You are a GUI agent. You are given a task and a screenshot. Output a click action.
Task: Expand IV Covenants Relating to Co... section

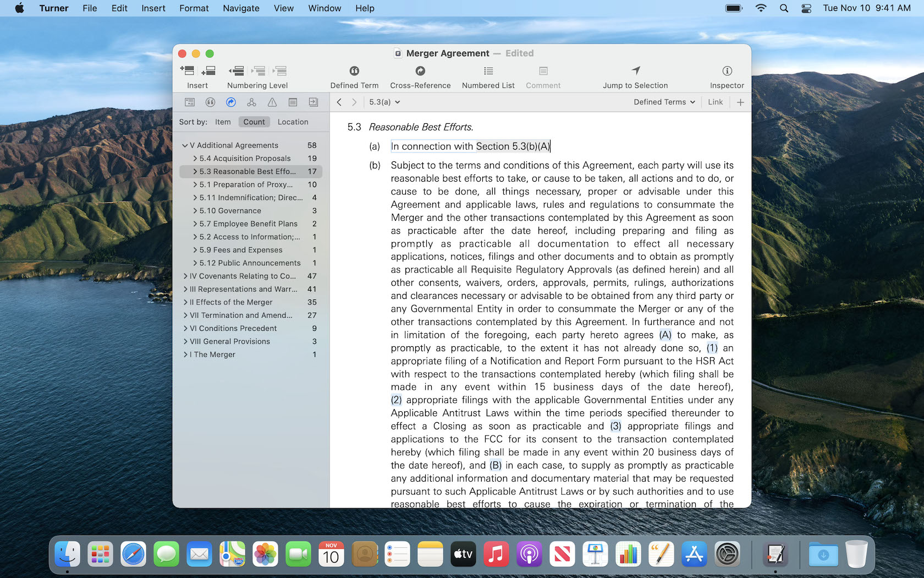(x=185, y=276)
